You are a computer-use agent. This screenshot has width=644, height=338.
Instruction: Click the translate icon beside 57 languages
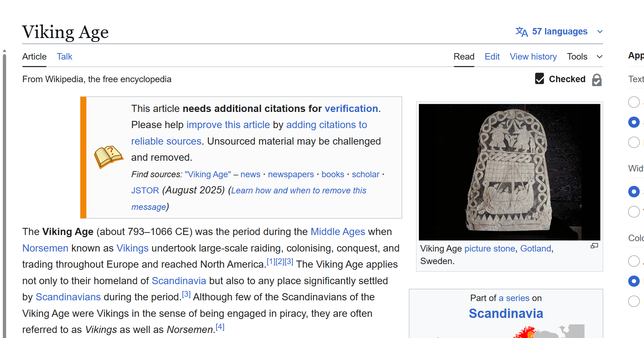point(521,32)
